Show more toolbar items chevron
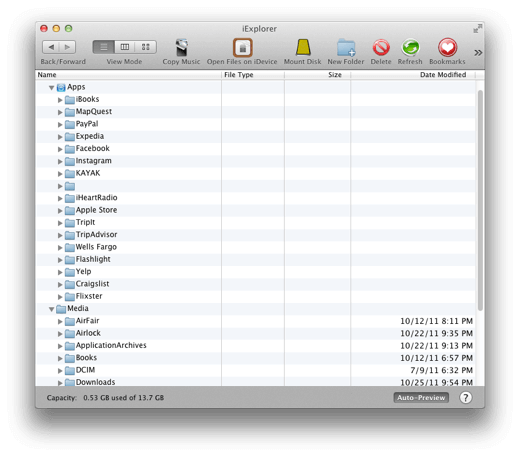Image resolution: width=520 pixels, height=457 pixels. (x=478, y=53)
